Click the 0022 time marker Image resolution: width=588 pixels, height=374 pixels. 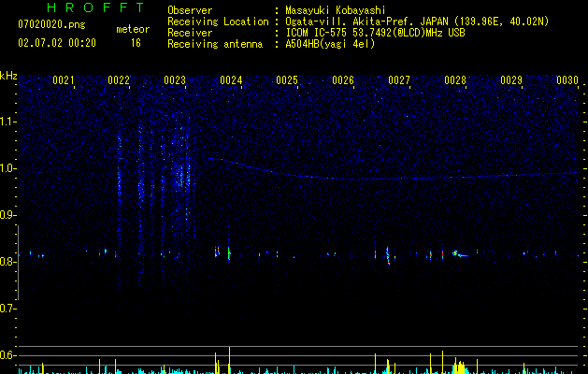coord(119,80)
